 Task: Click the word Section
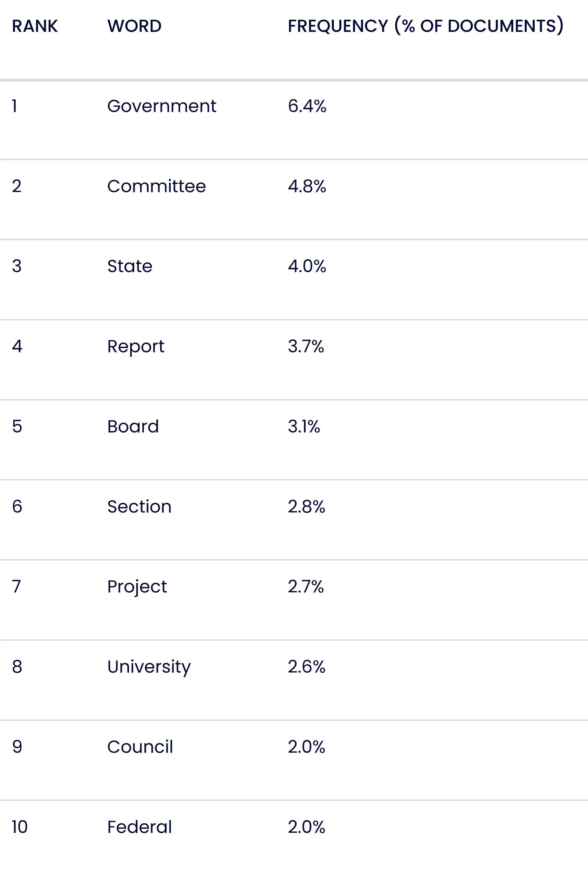pyautogui.click(x=139, y=507)
